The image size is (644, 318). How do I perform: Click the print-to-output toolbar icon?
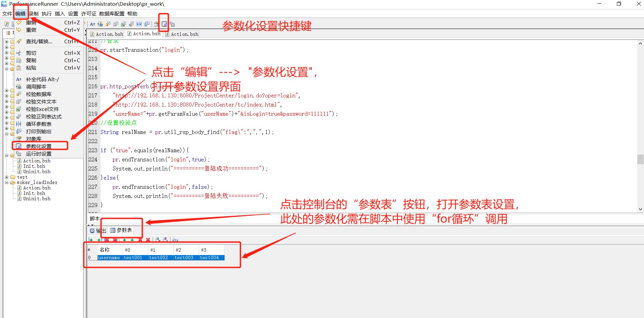tap(147, 24)
